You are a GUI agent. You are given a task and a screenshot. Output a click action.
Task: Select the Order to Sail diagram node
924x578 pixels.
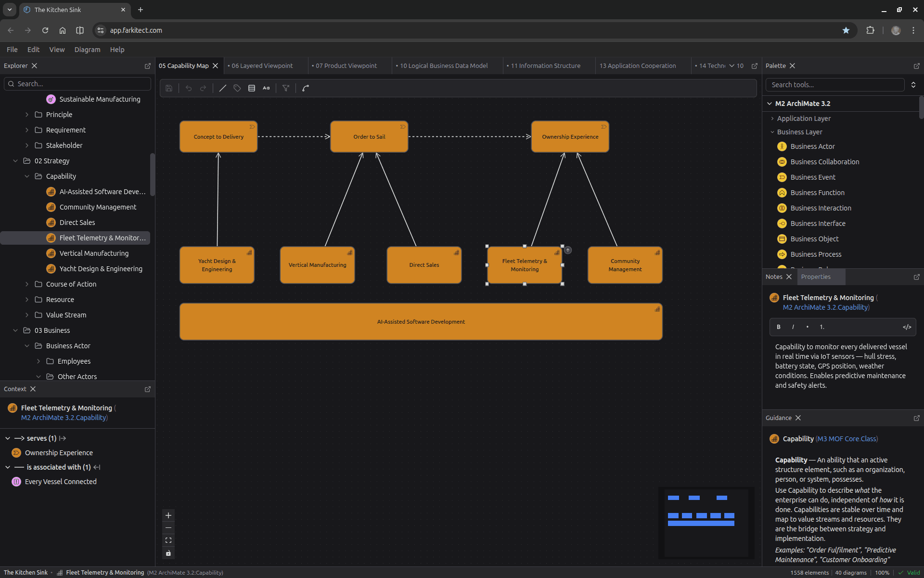click(x=369, y=137)
